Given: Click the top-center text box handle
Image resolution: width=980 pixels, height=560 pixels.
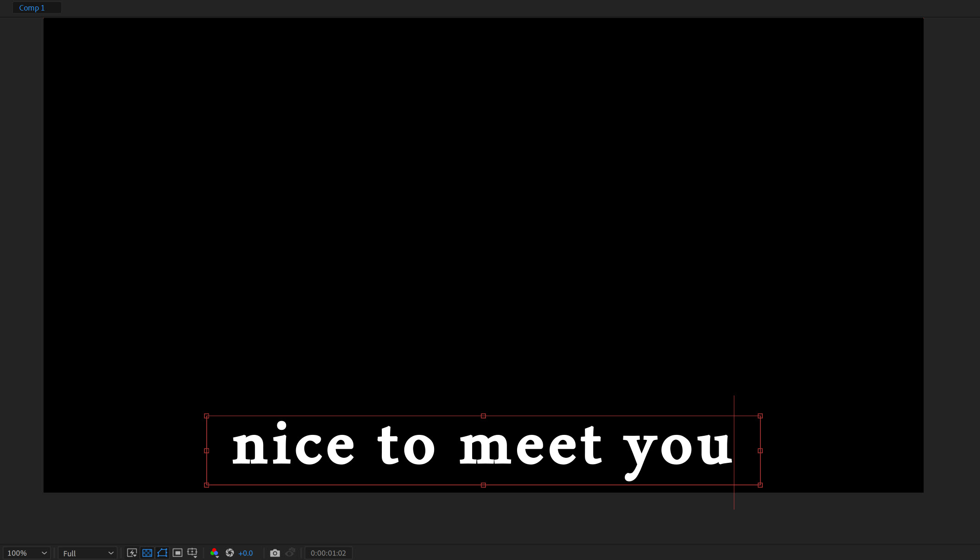Looking at the screenshot, I should (483, 416).
